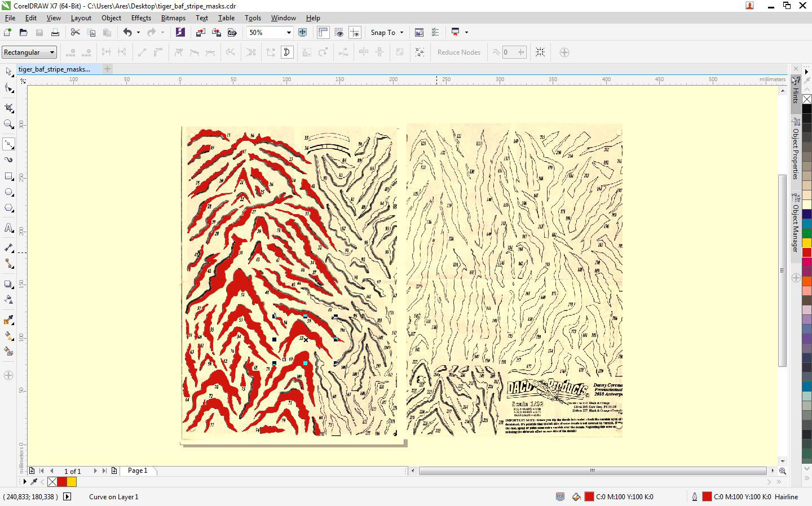This screenshot has height=506, width=812.
Task: Select the Interactive Fill tool
Action: pos(8,336)
